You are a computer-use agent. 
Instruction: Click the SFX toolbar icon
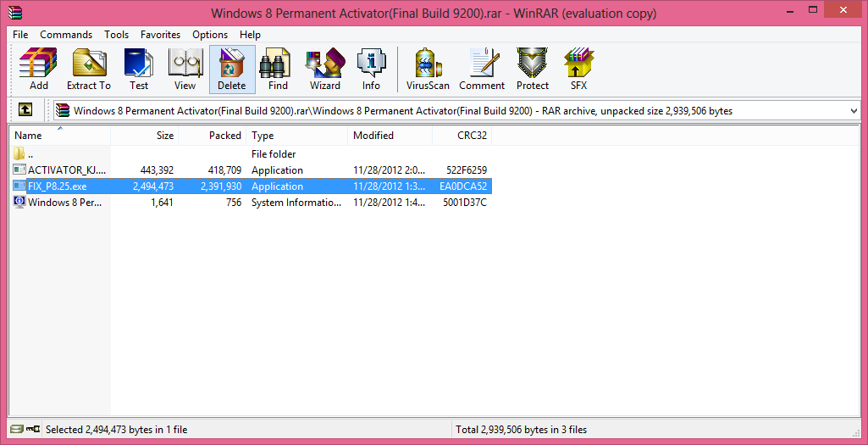click(579, 70)
